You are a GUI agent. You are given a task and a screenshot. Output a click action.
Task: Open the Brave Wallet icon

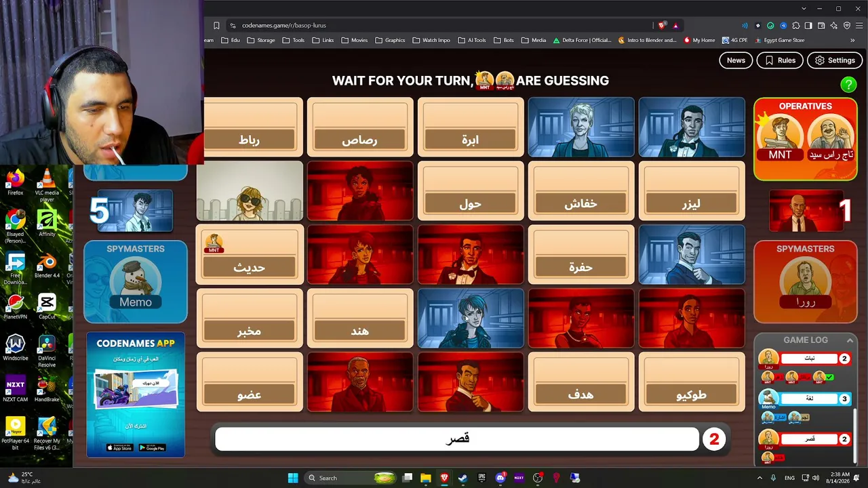[x=821, y=26]
